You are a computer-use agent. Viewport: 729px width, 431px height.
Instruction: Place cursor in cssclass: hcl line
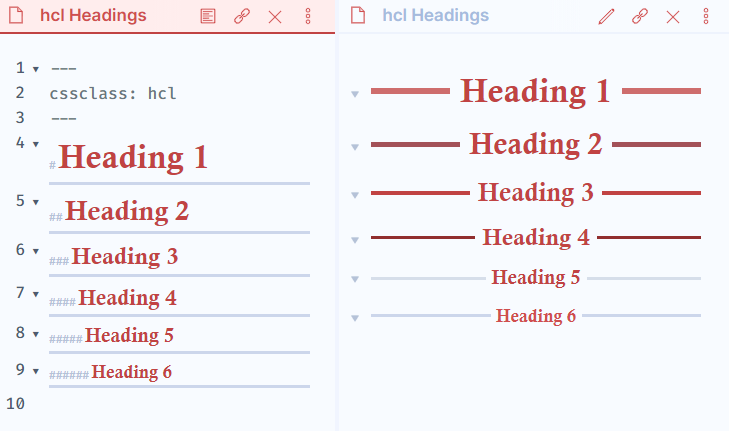coord(112,94)
